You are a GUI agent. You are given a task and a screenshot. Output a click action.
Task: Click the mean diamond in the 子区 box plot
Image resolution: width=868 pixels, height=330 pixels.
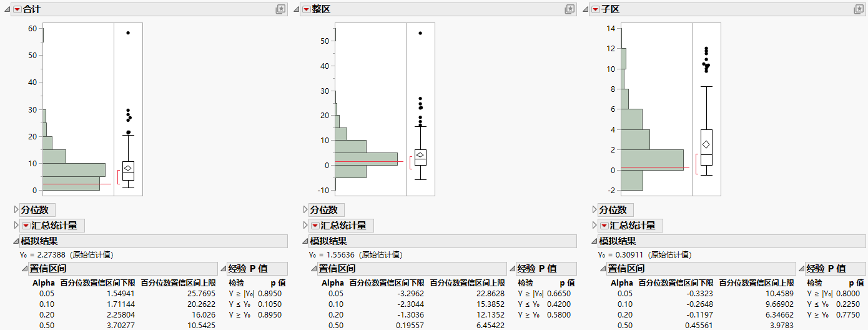coord(706,144)
